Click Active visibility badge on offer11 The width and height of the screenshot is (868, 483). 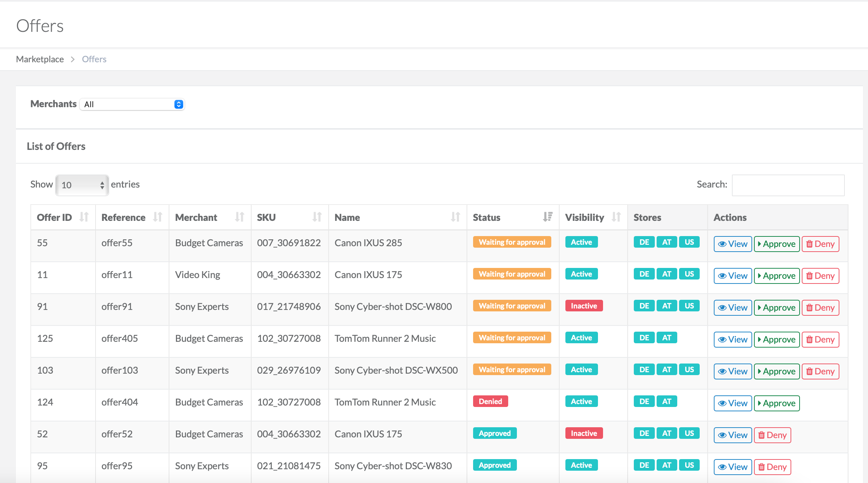(581, 274)
